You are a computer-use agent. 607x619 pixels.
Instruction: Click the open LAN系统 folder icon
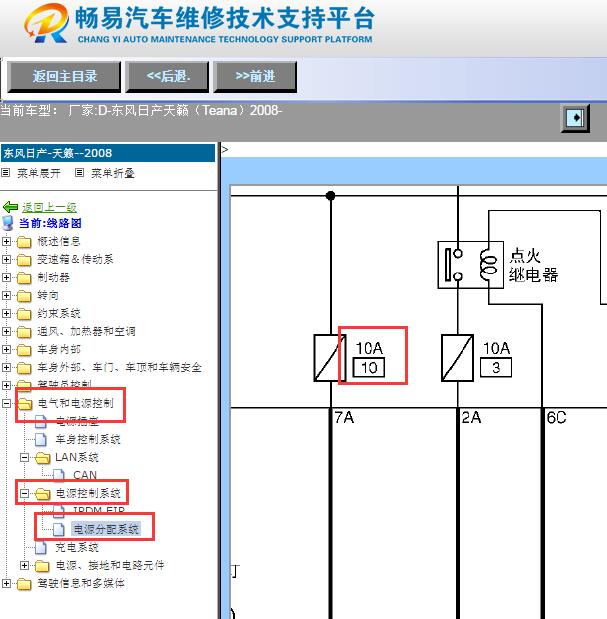pyautogui.click(x=43, y=458)
